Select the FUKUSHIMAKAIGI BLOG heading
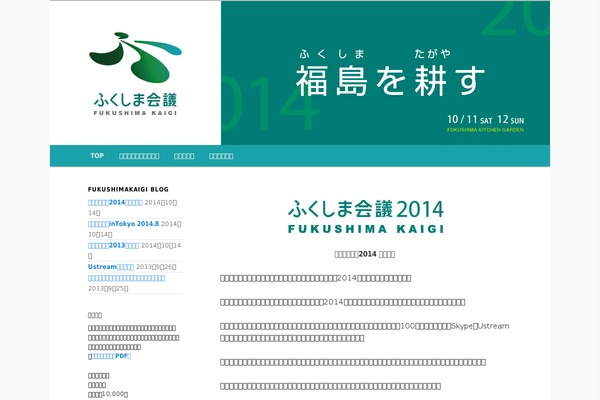This screenshot has height=400, width=600. point(128,189)
